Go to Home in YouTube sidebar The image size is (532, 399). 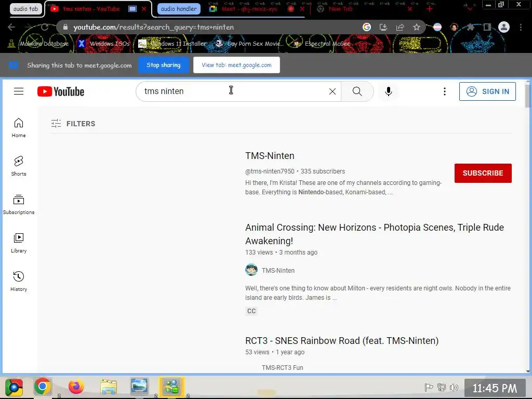(x=19, y=128)
